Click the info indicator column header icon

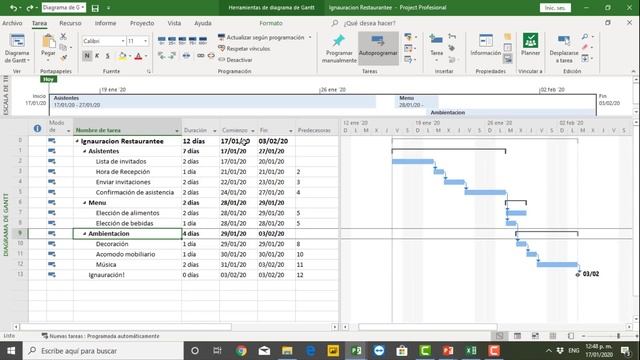[37, 129]
